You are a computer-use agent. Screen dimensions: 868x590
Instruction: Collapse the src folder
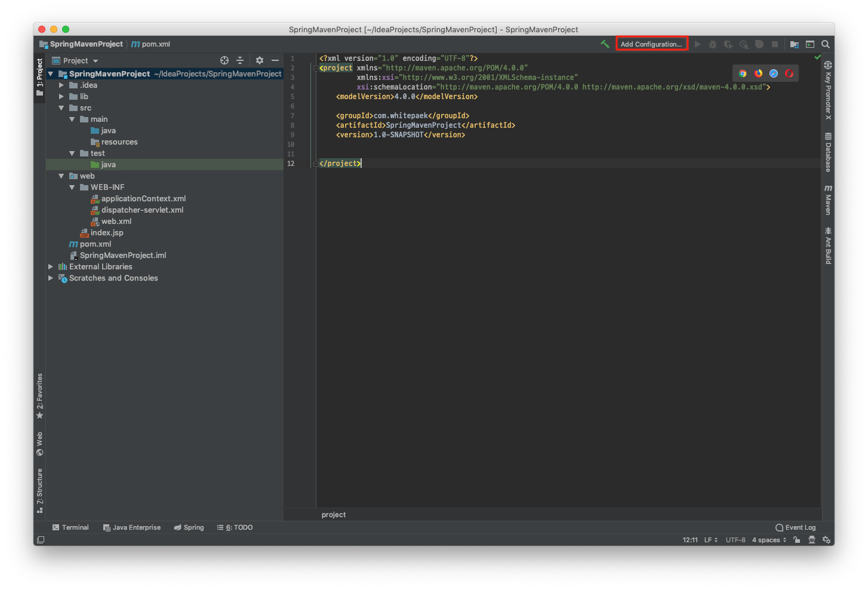[x=61, y=108]
